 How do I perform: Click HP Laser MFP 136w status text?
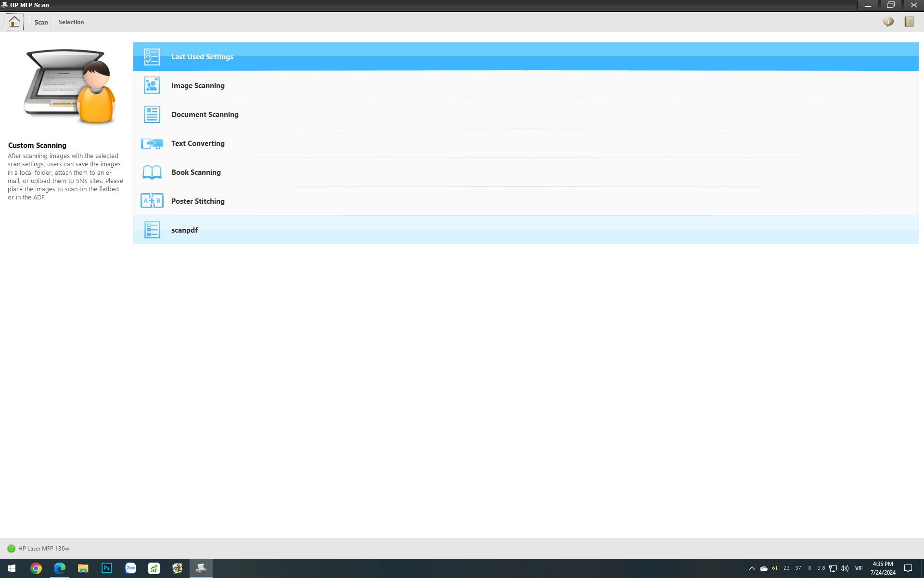pos(44,549)
